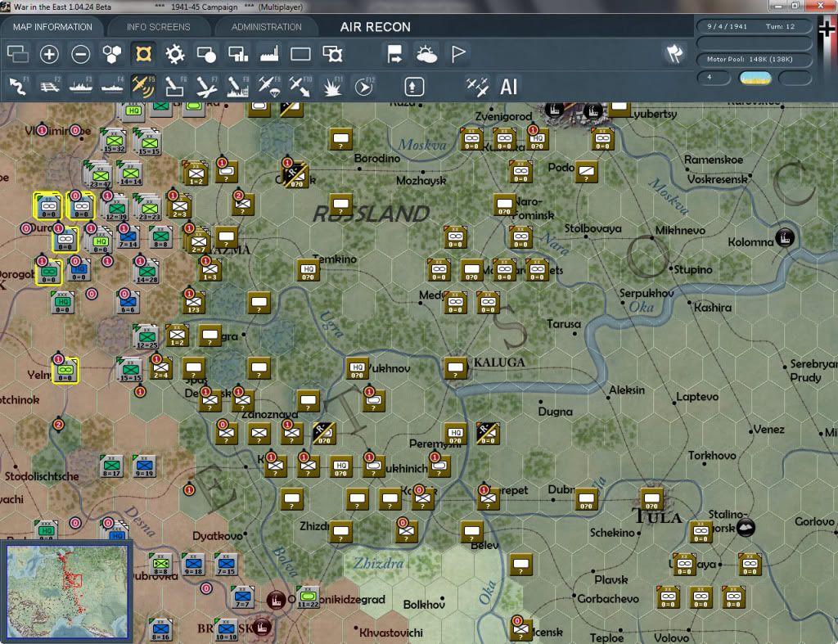Screen dimensions: 838x644
Task: Select the F11 explosion mode icon
Action: [332, 87]
